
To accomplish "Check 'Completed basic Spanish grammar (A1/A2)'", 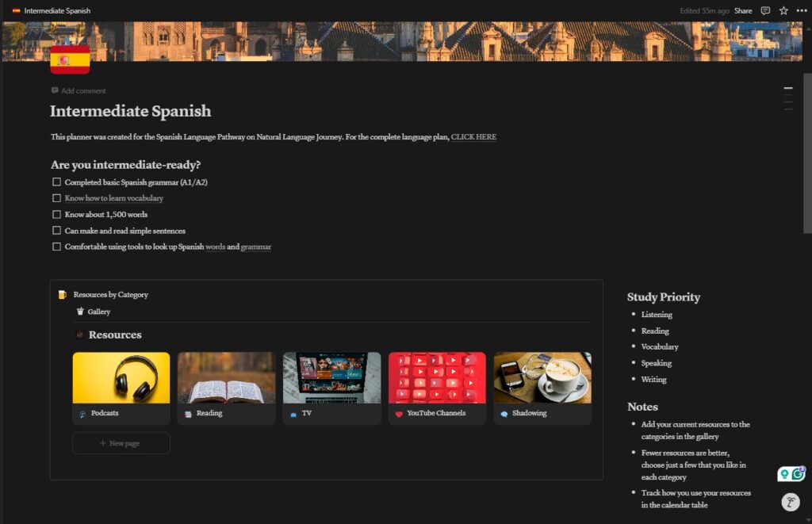I will click(56, 182).
